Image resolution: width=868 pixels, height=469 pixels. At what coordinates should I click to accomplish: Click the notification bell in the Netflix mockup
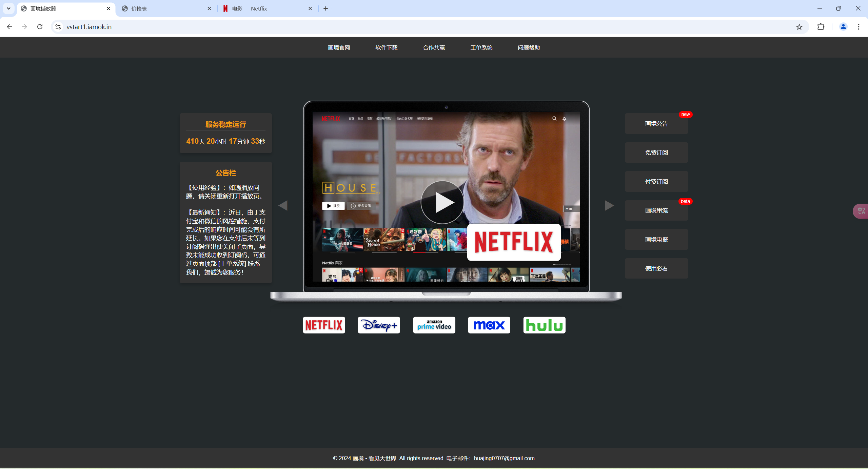pyautogui.click(x=564, y=119)
